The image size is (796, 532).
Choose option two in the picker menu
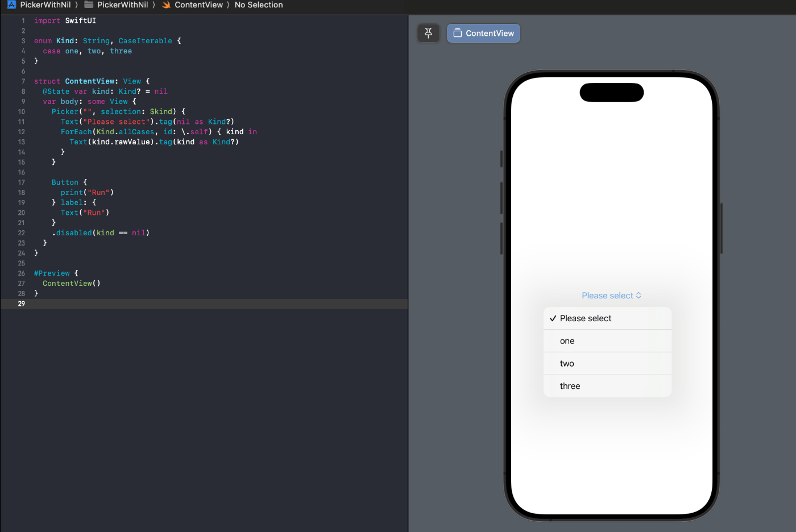607,363
